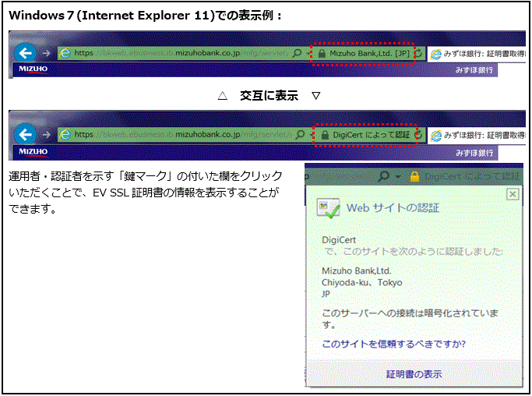Viewport: 532px width, 396px height.
Task: Click the refresh icon right of the red-boxed DigiCert label
Action: [420, 135]
